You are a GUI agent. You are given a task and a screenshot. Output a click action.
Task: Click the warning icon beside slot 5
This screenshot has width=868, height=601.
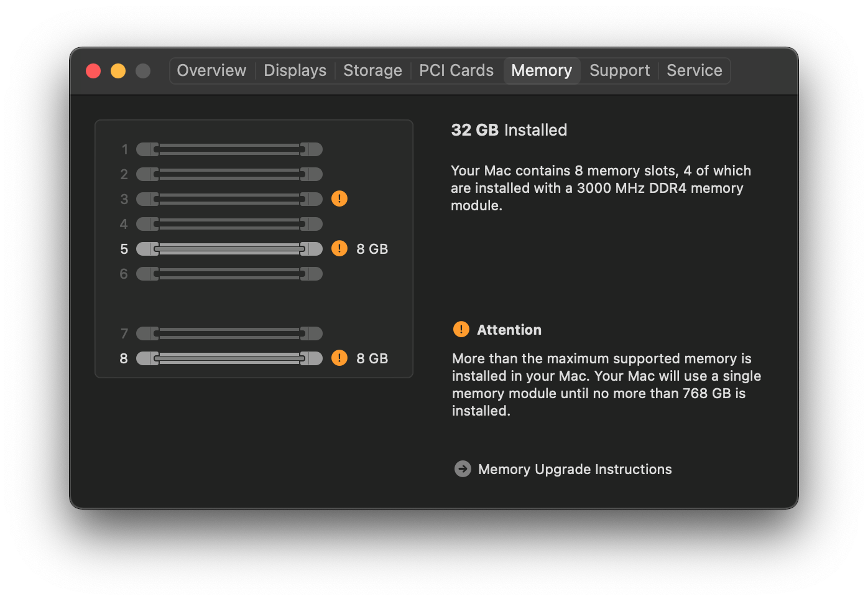tap(339, 248)
